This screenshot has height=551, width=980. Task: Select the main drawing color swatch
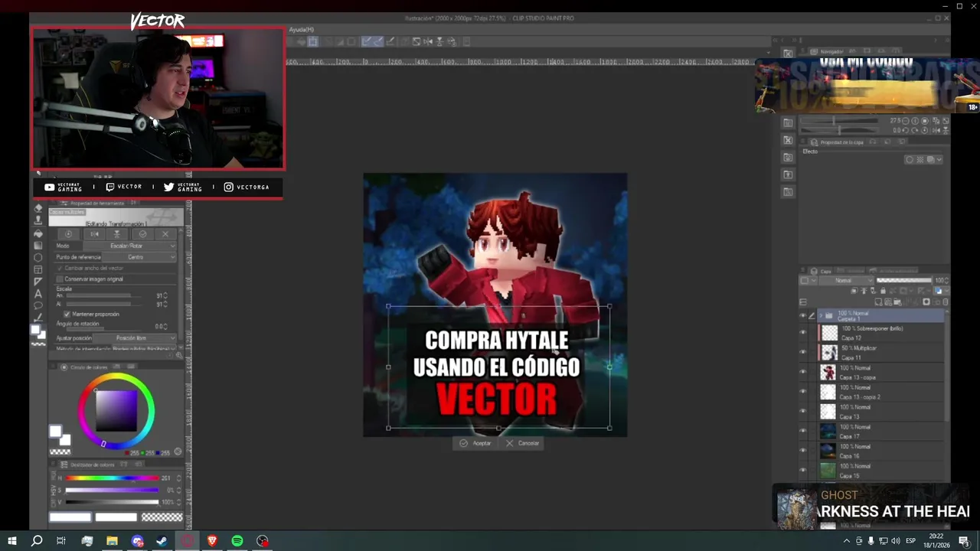click(x=54, y=432)
